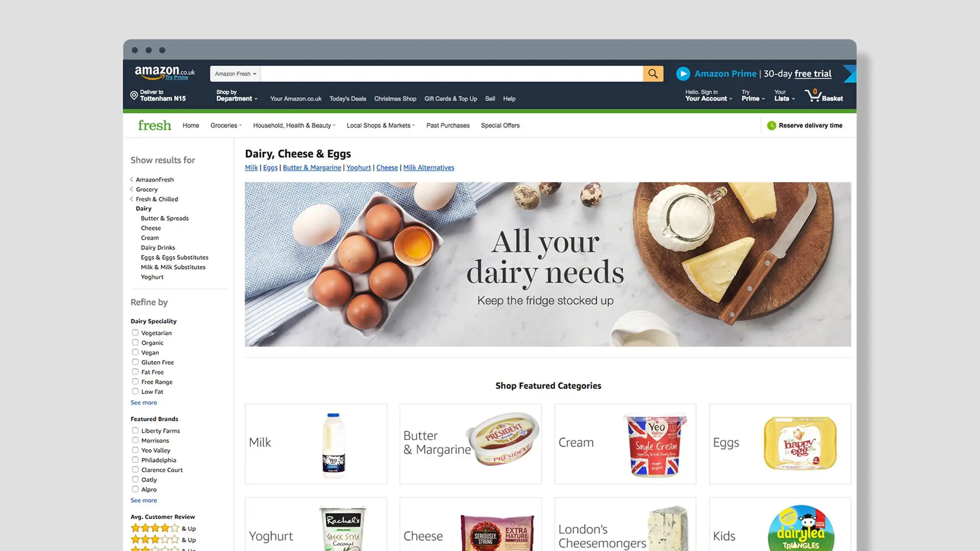Viewport: 980px width, 551px height.
Task: Click the Amazon.co.uk logo
Action: point(164,72)
